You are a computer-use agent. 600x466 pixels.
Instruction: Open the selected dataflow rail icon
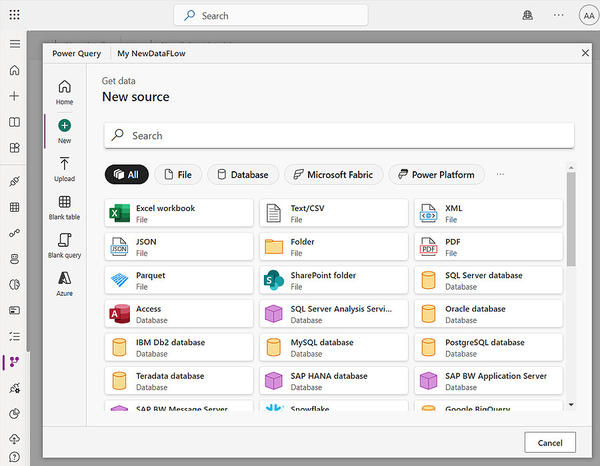click(x=15, y=362)
